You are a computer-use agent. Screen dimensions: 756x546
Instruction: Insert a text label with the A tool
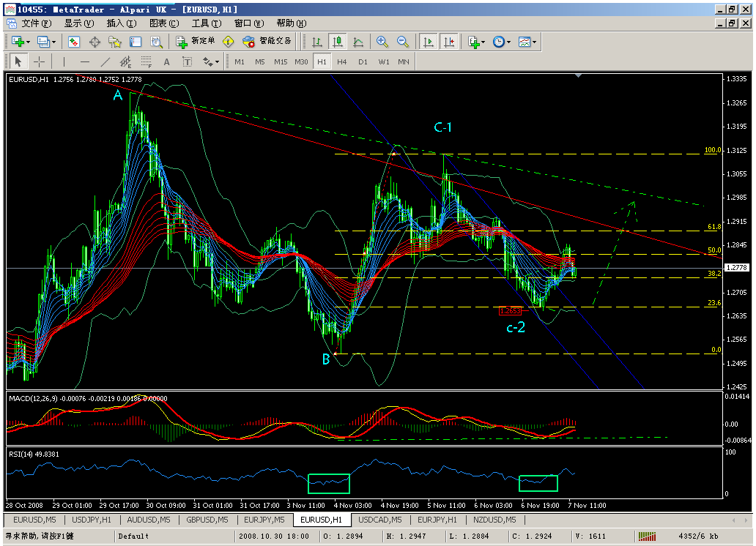pyautogui.click(x=166, y=61)
